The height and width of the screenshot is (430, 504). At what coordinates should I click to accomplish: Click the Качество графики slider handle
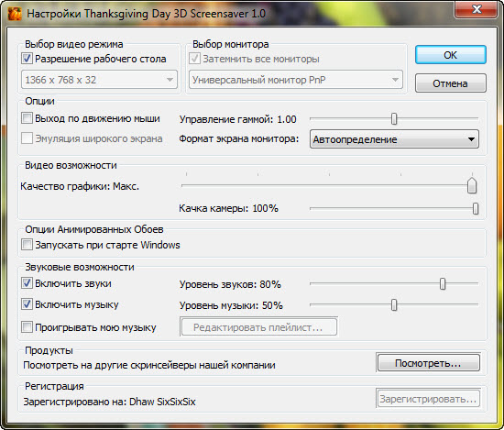472,185
